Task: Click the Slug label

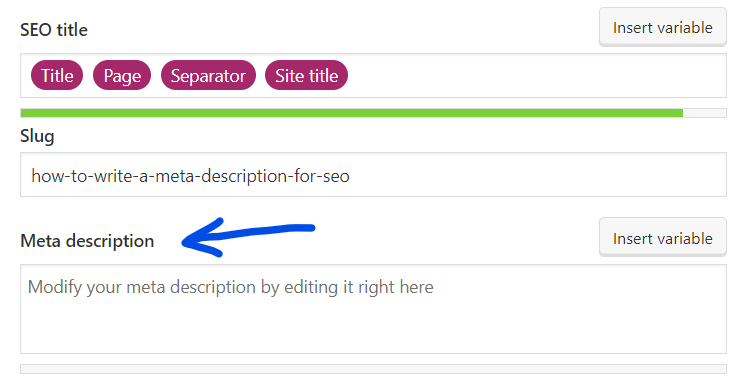Action: pos(37,136)
